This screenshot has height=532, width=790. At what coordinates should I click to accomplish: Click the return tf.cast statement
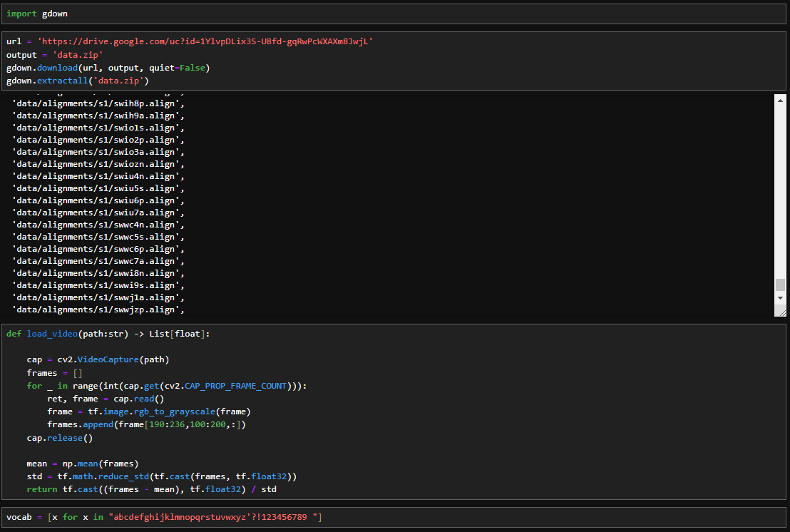pos(151,490)
